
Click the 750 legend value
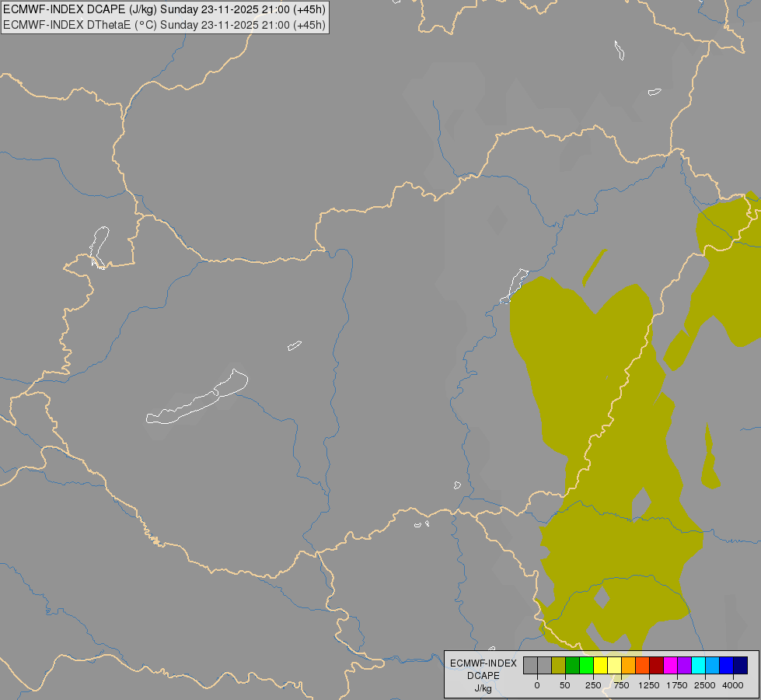click(x=621, y=685)
